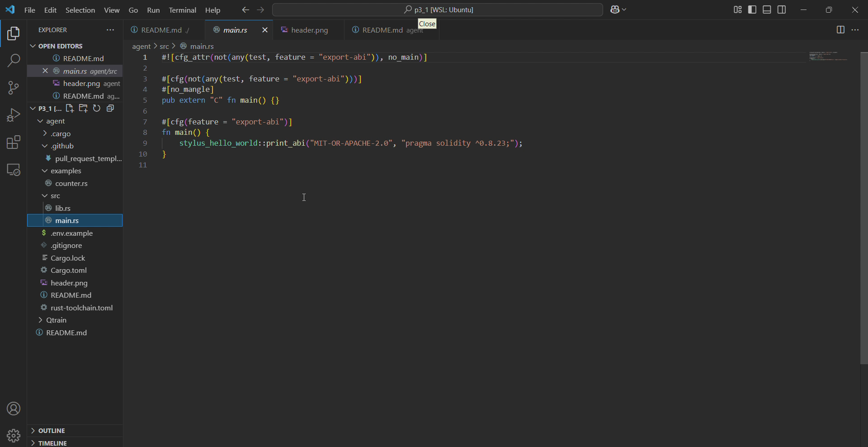The image size is (868, 447).
Task: Go back with the navigation arrow
Action: click(245, 10)
